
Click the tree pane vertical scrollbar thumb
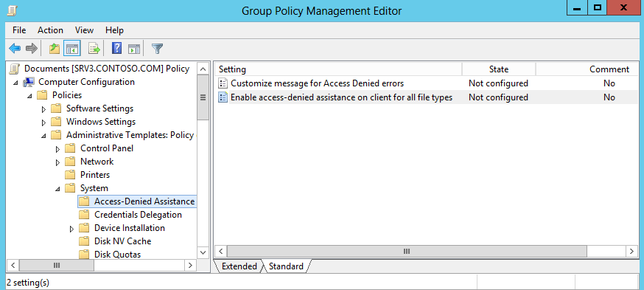[203, 98]
